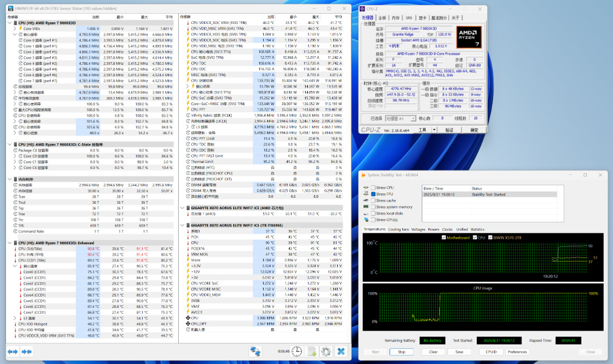
Task: Click the expand columns arrows icon in HWiNFO
Action: [13, 351]
